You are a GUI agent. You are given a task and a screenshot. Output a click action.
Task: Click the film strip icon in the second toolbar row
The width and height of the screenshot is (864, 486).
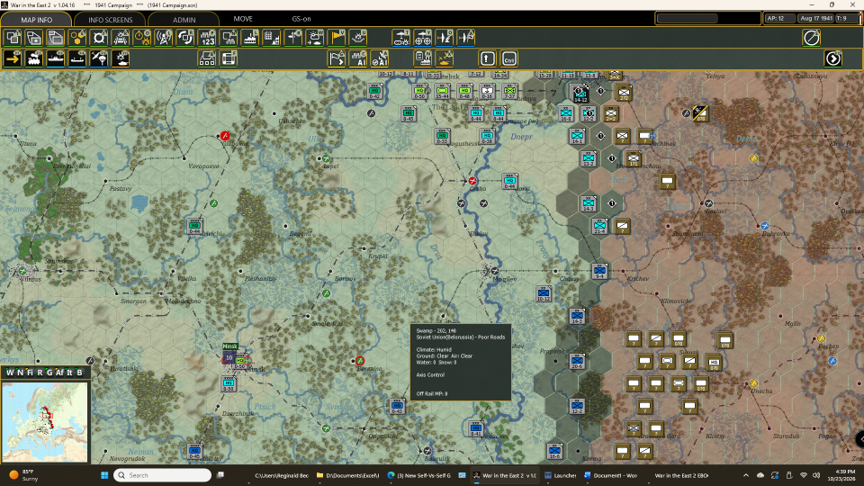coord(229,58)
